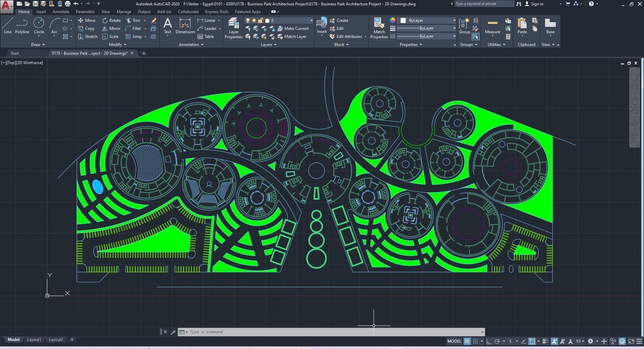Expand the Layers panel
Viewport: 644px width, 349px height.
tap(269, 45)
